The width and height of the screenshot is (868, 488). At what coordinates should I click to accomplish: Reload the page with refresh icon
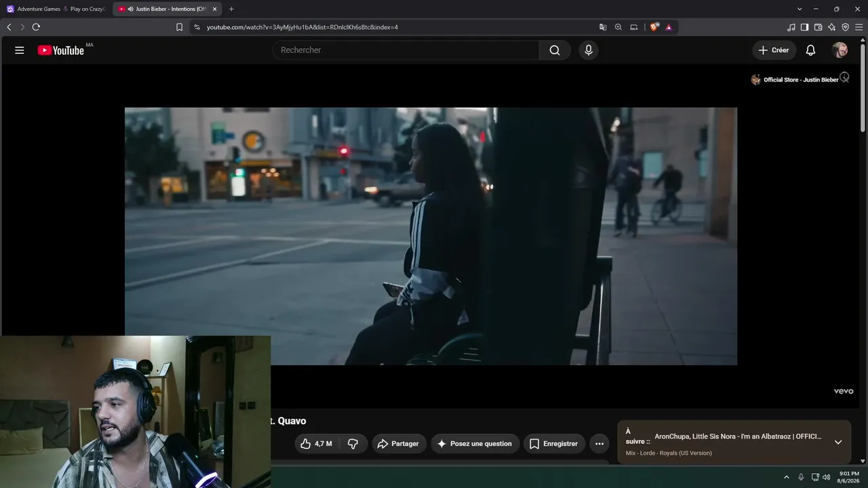(x=36, y=27)
